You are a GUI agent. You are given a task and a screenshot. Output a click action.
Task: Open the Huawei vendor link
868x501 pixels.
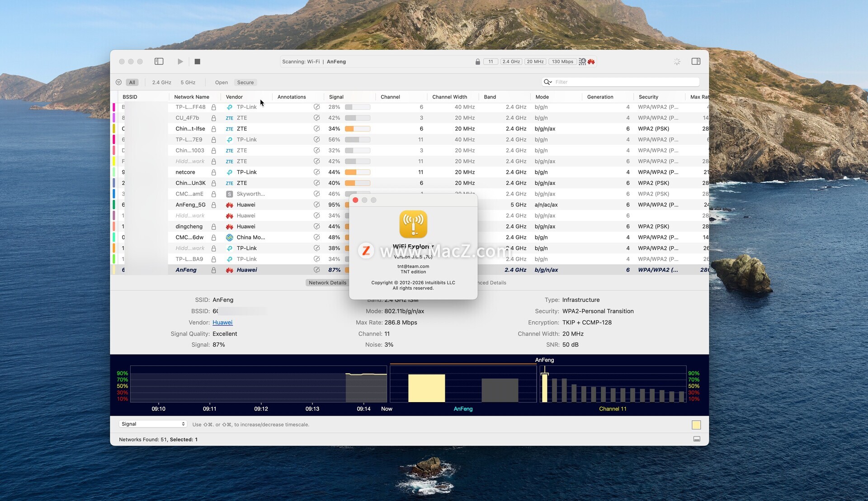coord(222,323)
